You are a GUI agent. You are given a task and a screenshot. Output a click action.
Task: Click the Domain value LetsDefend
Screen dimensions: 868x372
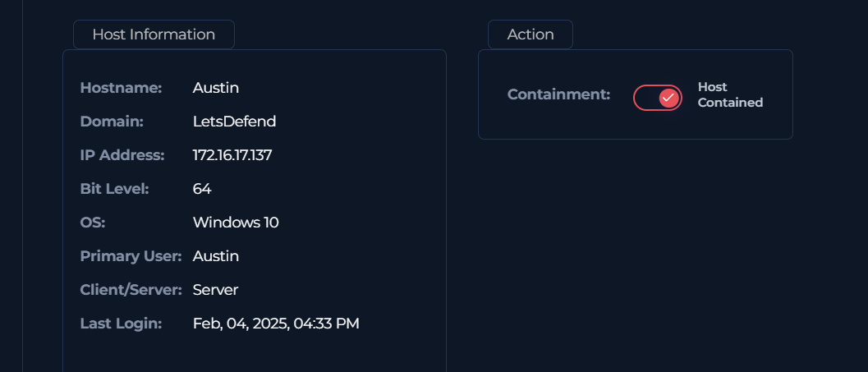(x=234, y=122)
